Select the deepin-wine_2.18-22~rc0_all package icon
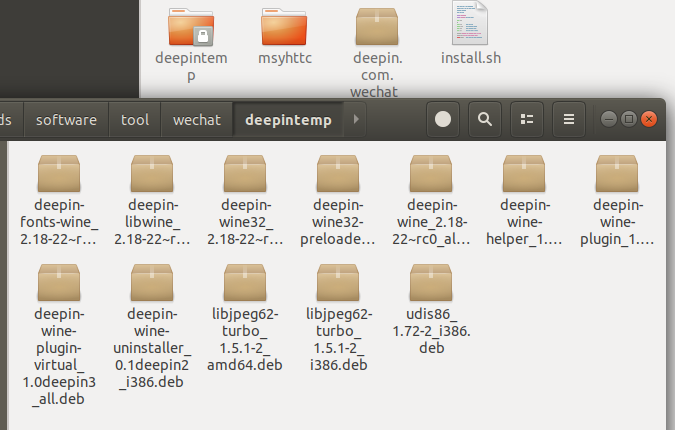This screenshot has height=430, width=675. click(x=431, y=173)
